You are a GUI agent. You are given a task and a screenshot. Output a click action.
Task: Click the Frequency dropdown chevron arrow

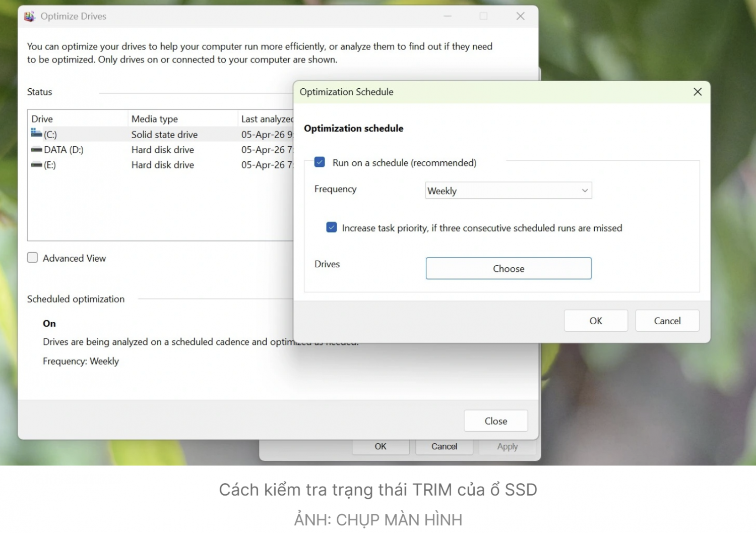pos(585,191)
